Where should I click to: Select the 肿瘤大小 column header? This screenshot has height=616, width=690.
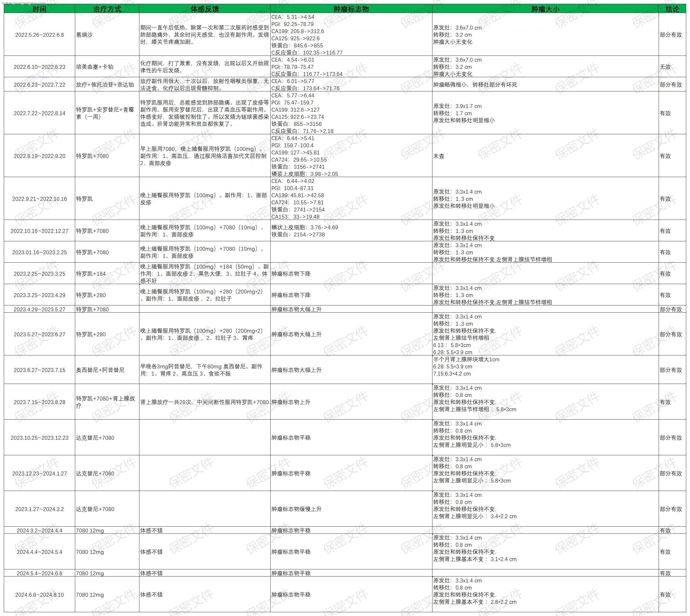(x=545, y=9)
